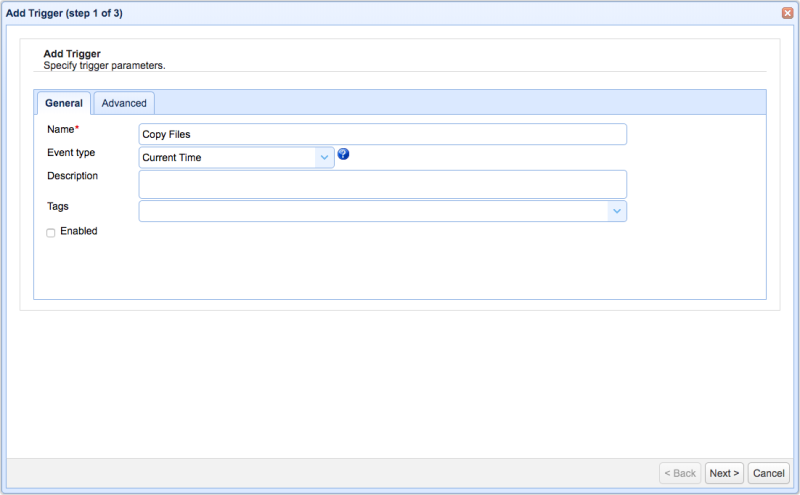This screenshot has height=495, width=800.
Task: Focus the Name field containing Copy Files
Action: (383, 134)
